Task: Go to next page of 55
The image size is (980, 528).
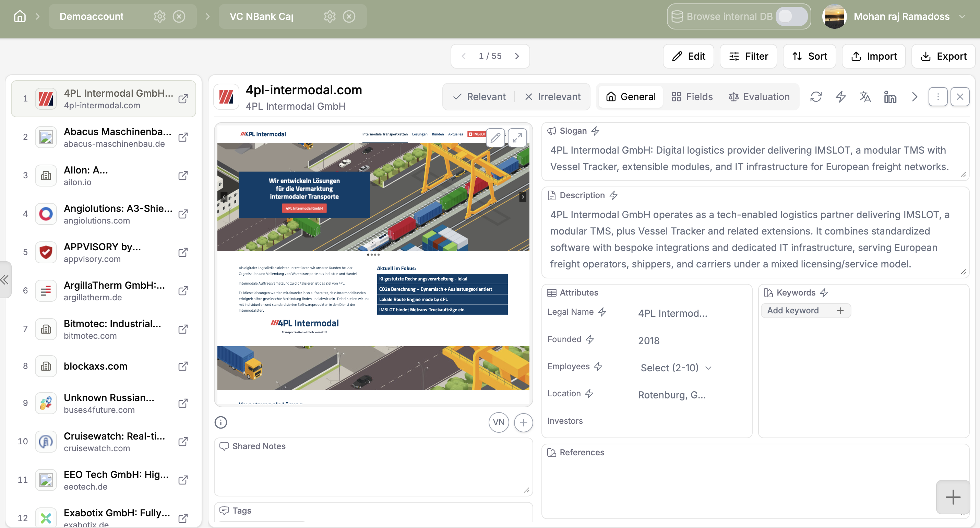Action: click(x=517, y=56)
